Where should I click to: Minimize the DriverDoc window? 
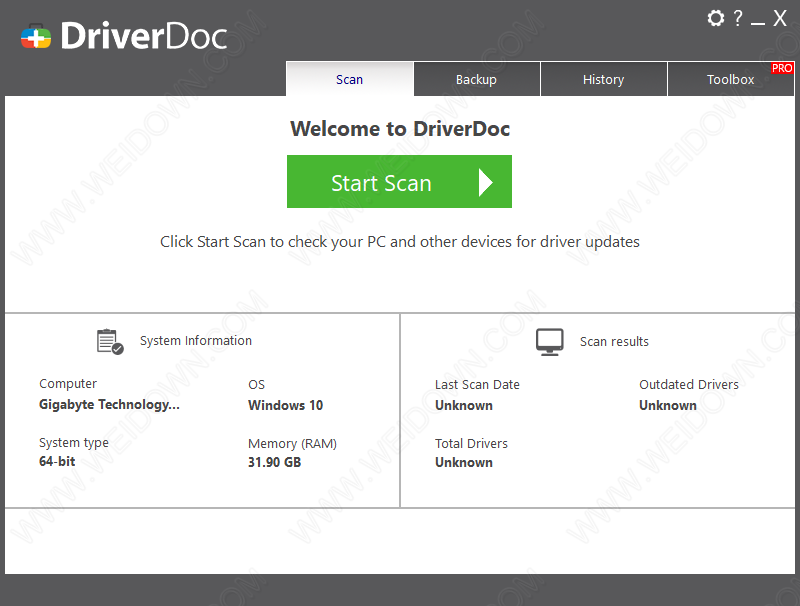[x=758, y=23]
